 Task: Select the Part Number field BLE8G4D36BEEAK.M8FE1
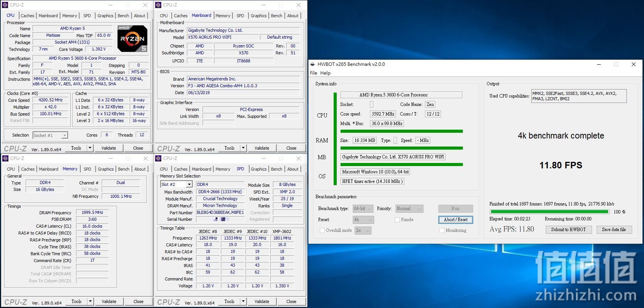220,212
